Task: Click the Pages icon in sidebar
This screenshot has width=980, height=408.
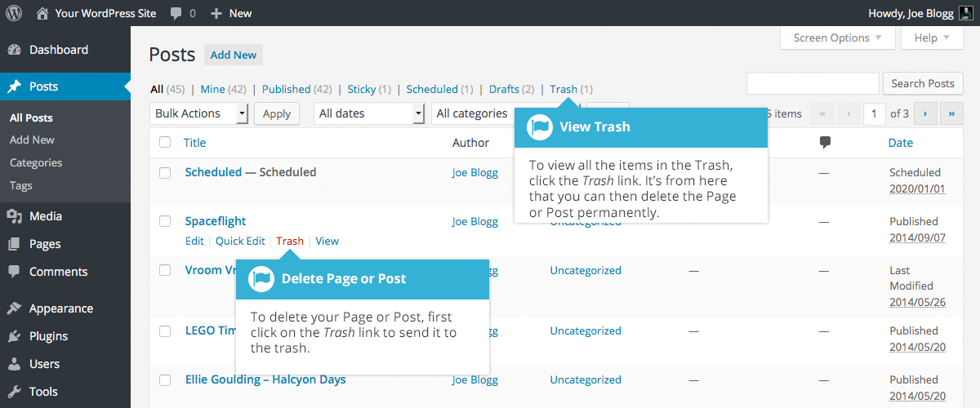Action: pos(14,244)
